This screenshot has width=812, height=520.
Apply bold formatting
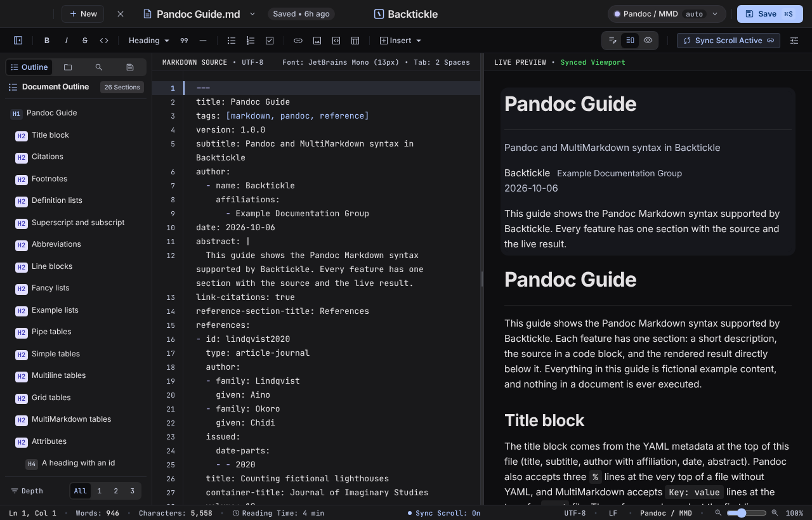coord(47,41)
